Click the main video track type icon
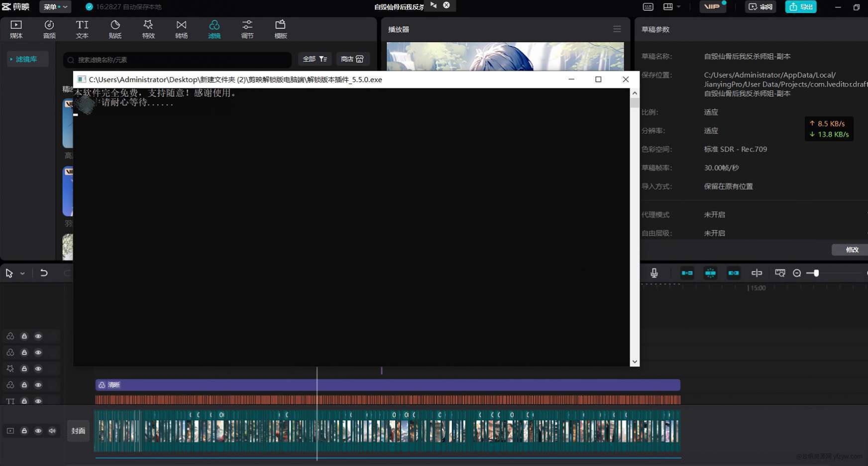 tap(10, 431)
